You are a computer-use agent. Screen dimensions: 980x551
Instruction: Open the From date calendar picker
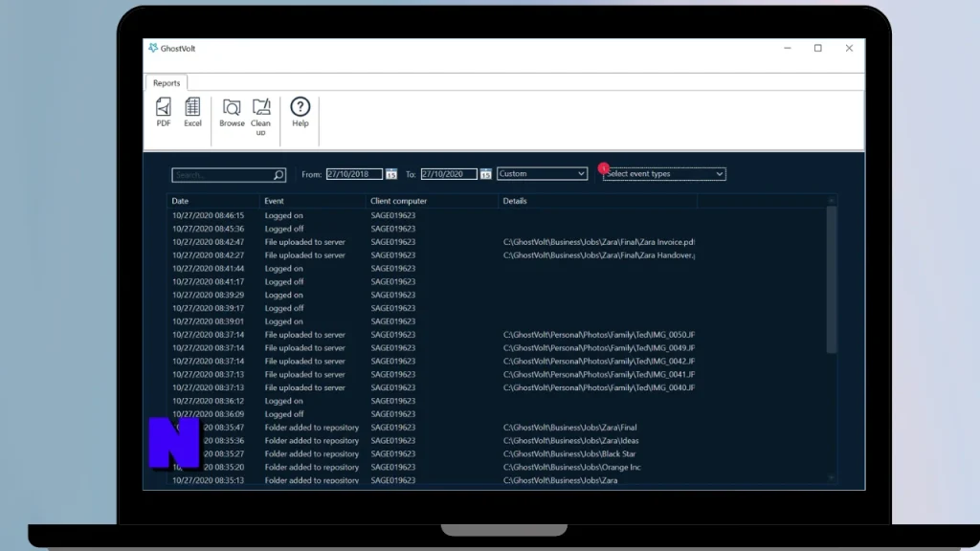click(x=391, y=174)
